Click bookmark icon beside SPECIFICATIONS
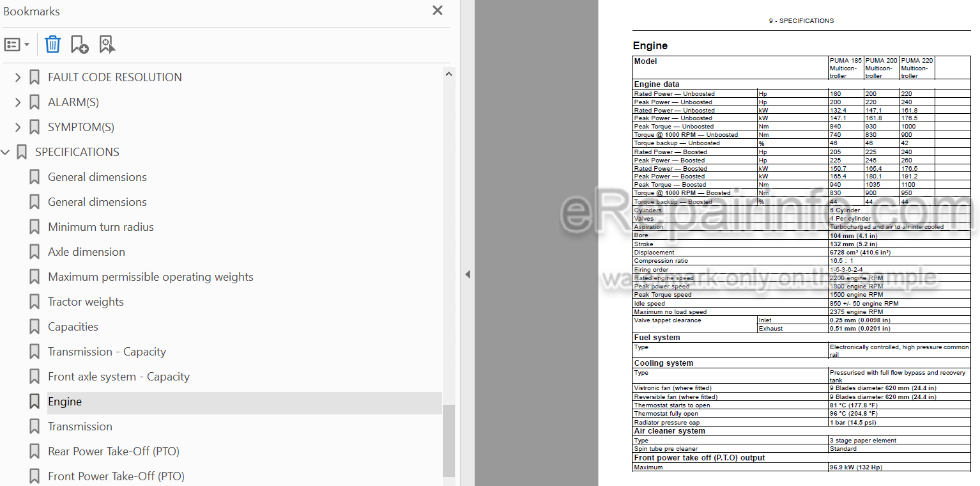This screenshot has height=486, width=980. [22, 152]
